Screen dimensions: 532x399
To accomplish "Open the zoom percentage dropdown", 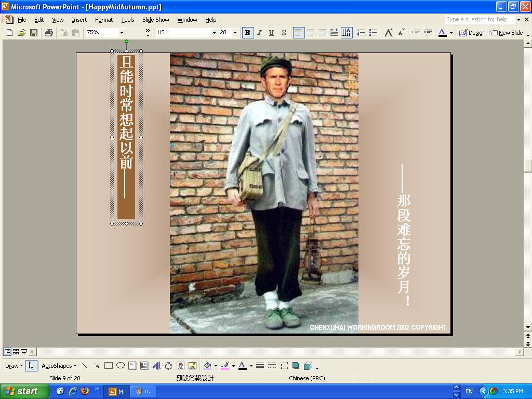I will [x=122, y=33].
